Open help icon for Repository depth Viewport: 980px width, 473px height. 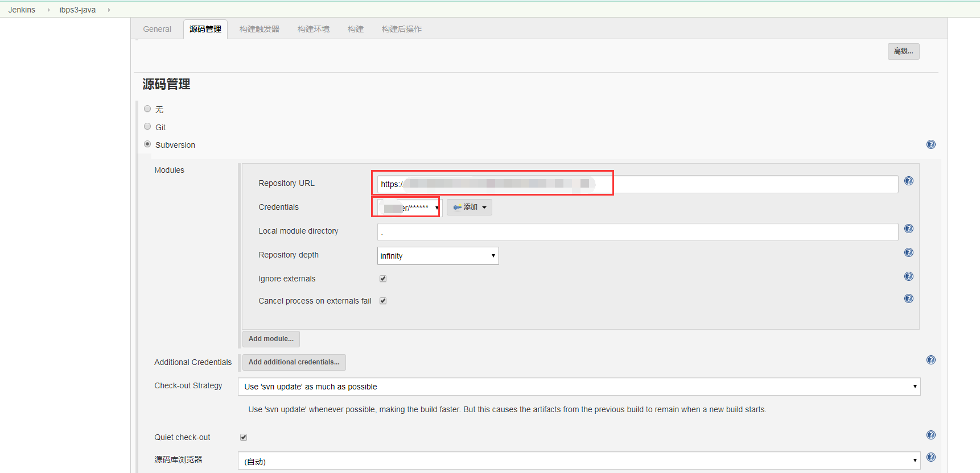[x=908, y=252]
